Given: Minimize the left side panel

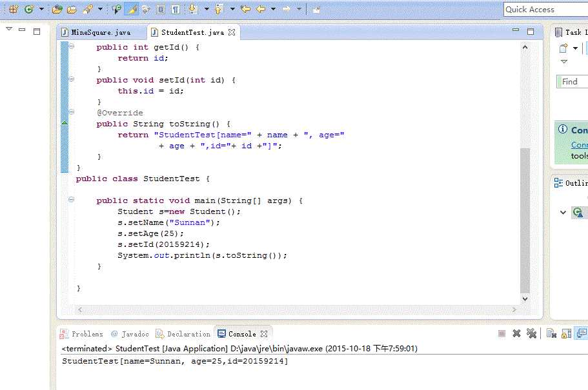Looking at the screenshot, I should click(22, 30).
